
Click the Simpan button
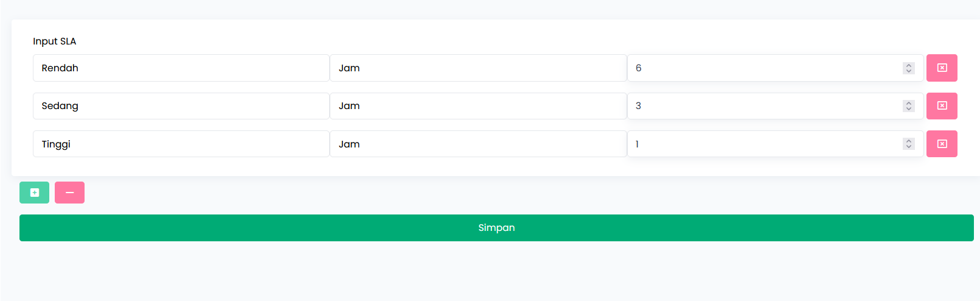pyautogui.click(x=496, y=228)
